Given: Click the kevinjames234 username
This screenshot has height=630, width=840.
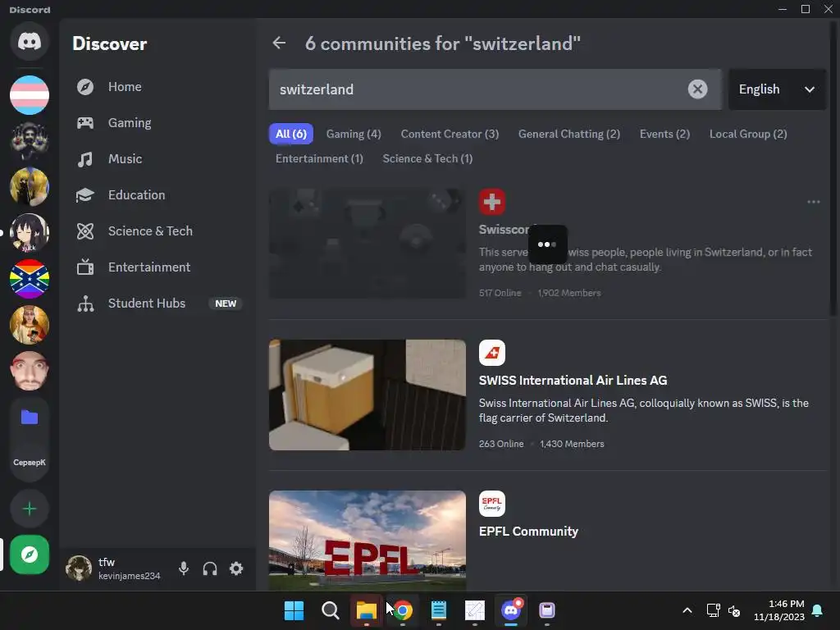Looking at the screenshot, I should point(129,576).
